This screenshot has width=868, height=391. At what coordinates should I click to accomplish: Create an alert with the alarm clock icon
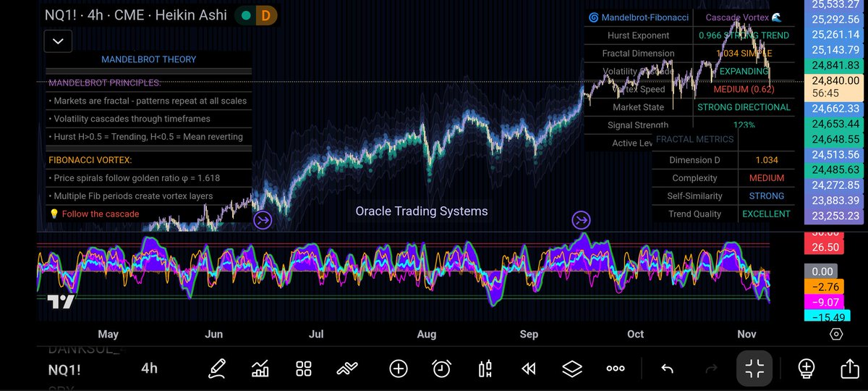click(x=441, y=369)
